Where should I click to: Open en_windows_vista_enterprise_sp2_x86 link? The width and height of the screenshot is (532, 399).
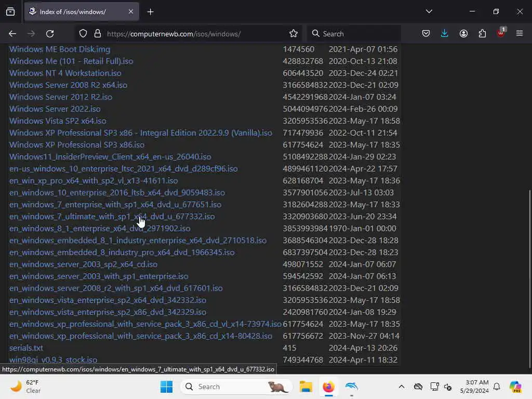[108, 312]
